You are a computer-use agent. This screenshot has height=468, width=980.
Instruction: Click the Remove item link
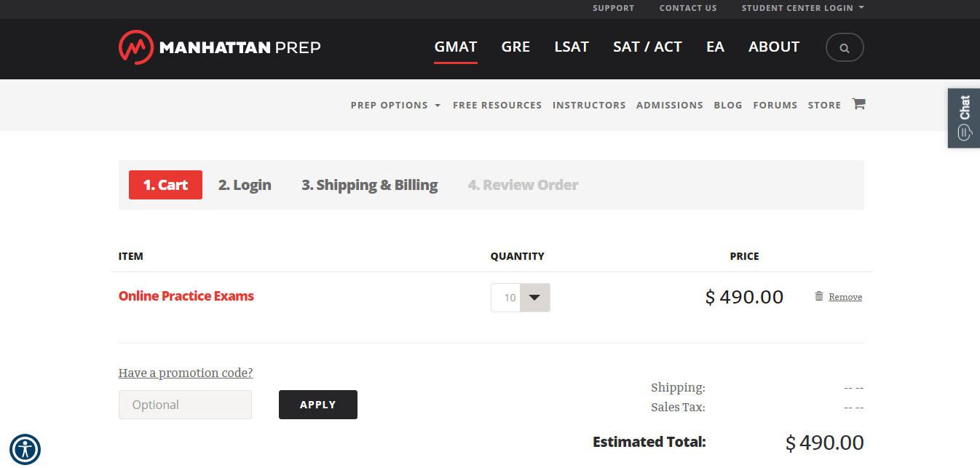[845, 297]
